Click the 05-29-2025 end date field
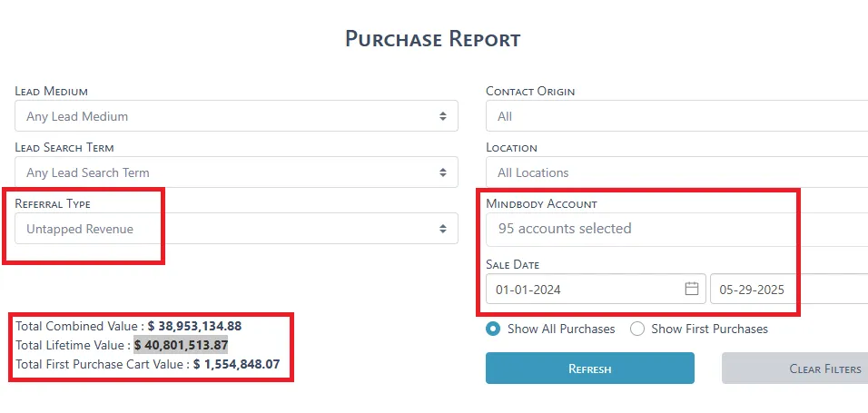The width and height of the screenshot is (868, 413). pos(789,289)
